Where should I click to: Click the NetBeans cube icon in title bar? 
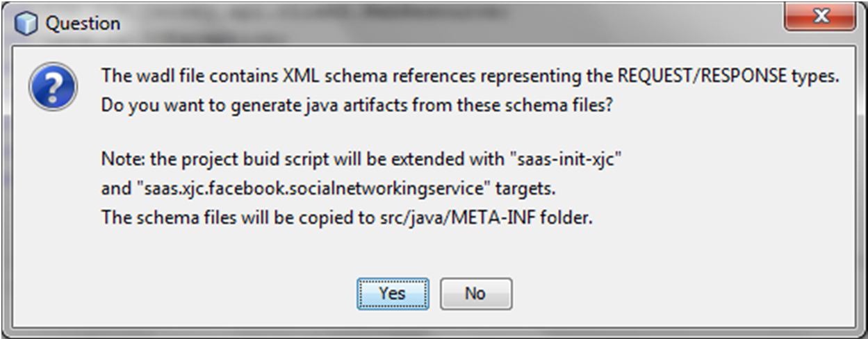tap(26, 23)
